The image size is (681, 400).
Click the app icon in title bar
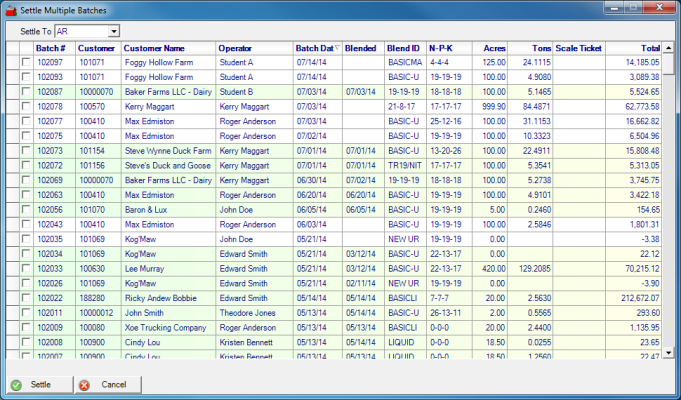tap(11, 8)
